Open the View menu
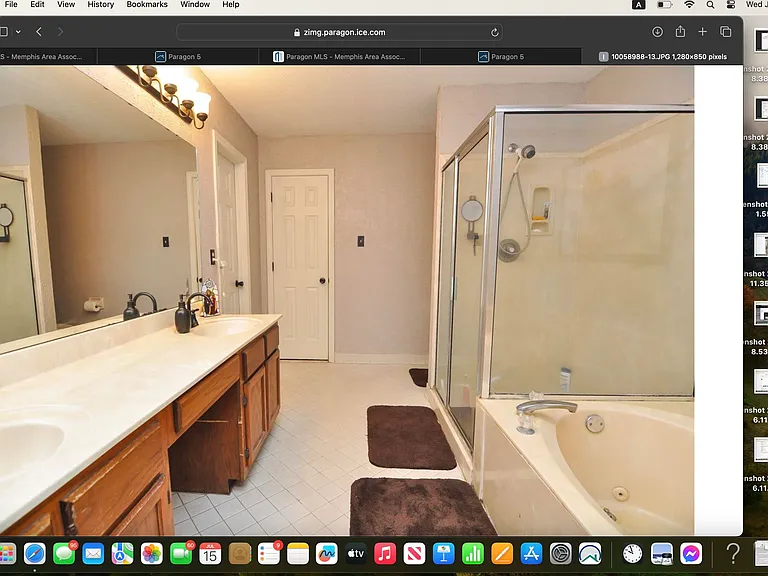 [x=66, y=4]
